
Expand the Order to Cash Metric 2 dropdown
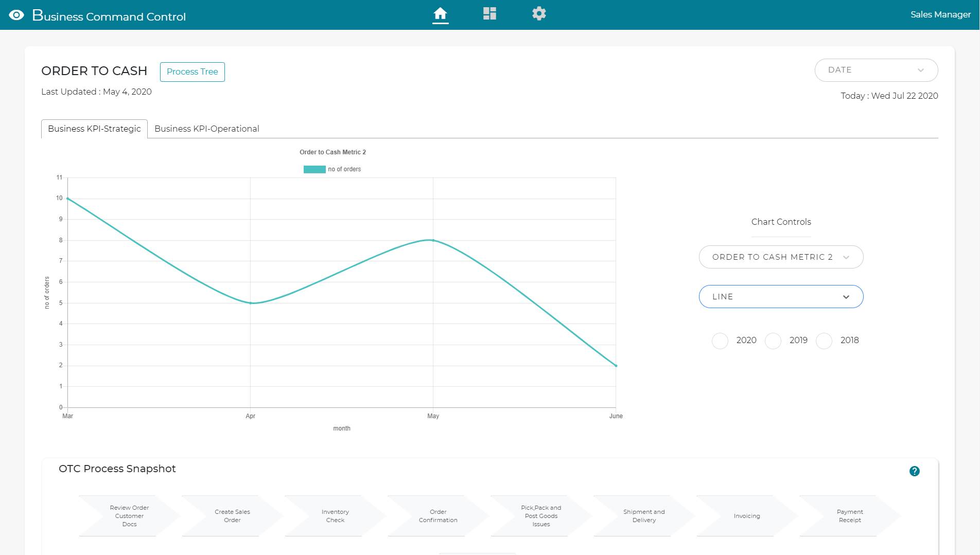pos(781,257)
